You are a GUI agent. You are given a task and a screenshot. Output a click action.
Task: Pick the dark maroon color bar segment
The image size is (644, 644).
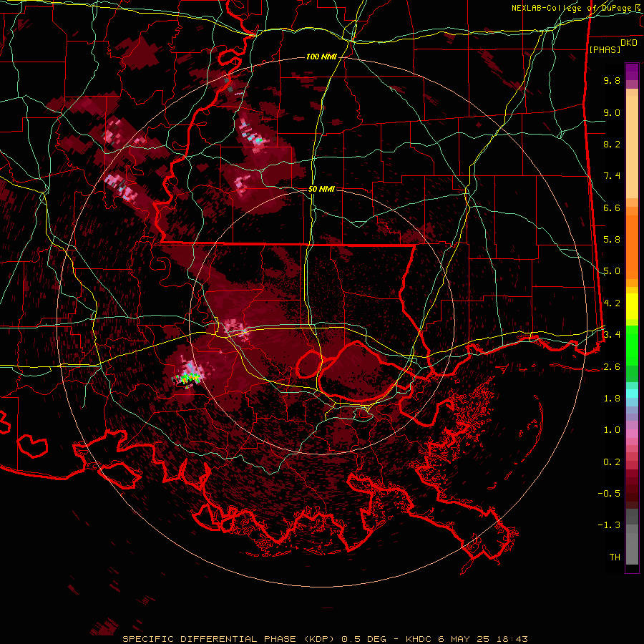click(632, 489)
